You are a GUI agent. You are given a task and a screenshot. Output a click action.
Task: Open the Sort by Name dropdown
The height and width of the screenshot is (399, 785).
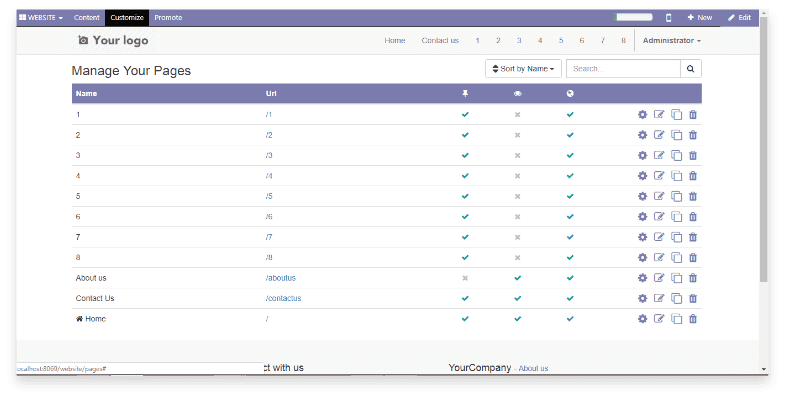pyautogui.click(x=523, y=69)
